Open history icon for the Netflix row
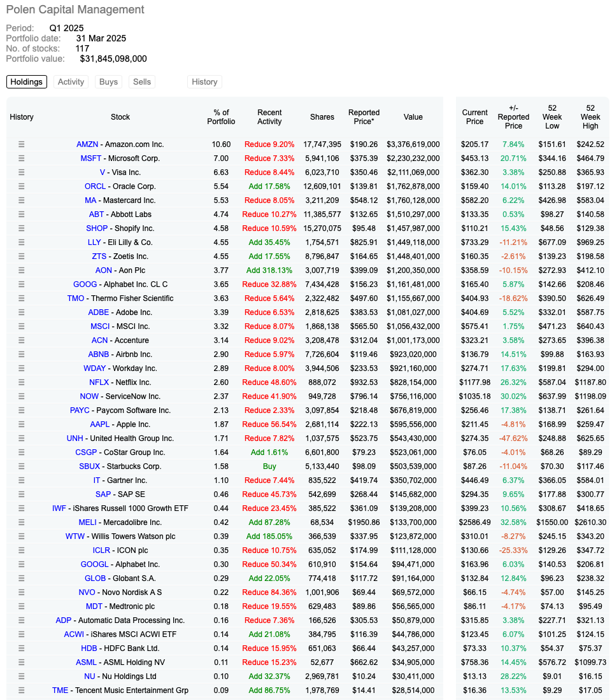This screenshot has width=612, height=700. coord(22,382)
